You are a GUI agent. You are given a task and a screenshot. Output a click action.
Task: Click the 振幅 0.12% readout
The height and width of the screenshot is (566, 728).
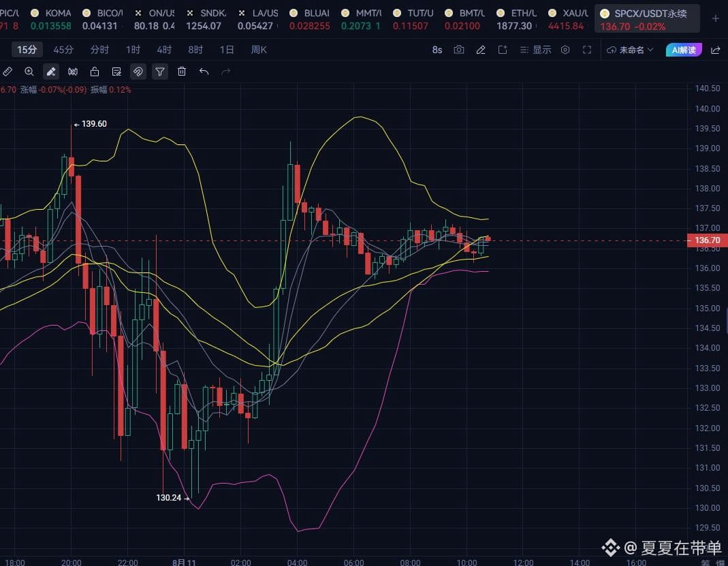pyautogui.click(x=110, y=90)
